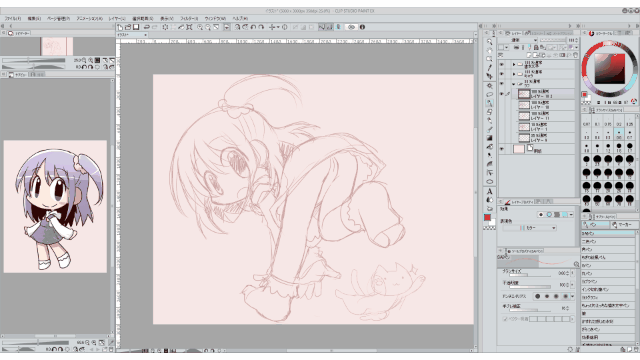
Task: Set the brush size slider in Tool Property
Action: pos(529,274)
